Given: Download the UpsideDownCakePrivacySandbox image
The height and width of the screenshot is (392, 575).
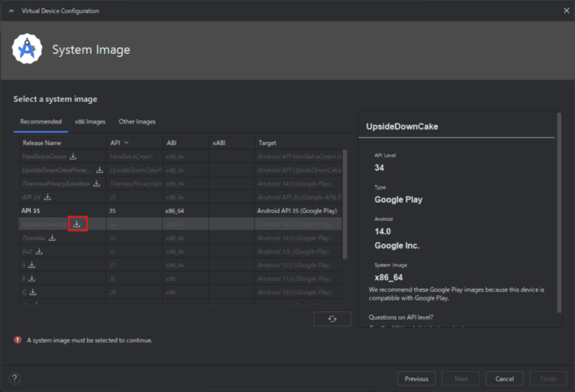Looking at the screenshot, I should (x=100, y=170).
